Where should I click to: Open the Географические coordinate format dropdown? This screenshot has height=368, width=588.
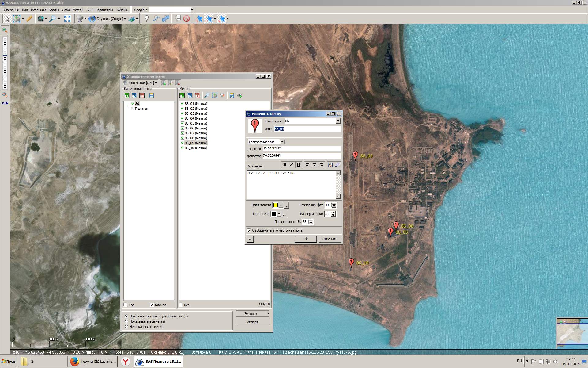click(x=282, y=142)
